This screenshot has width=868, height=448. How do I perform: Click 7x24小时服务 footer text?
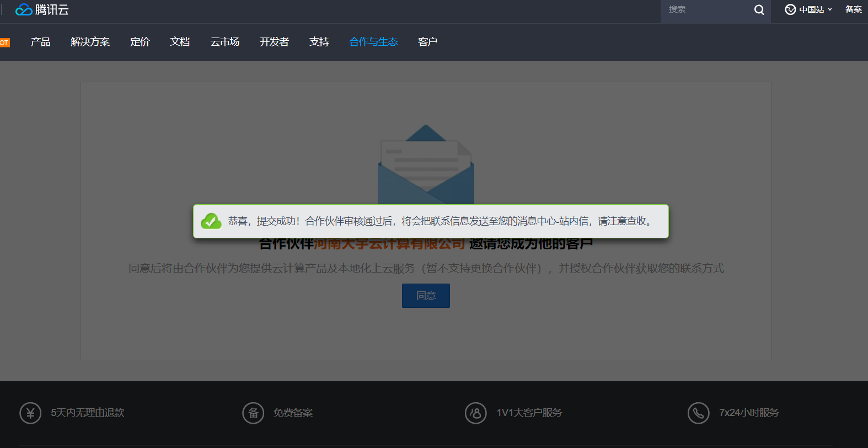click(749, 413)
